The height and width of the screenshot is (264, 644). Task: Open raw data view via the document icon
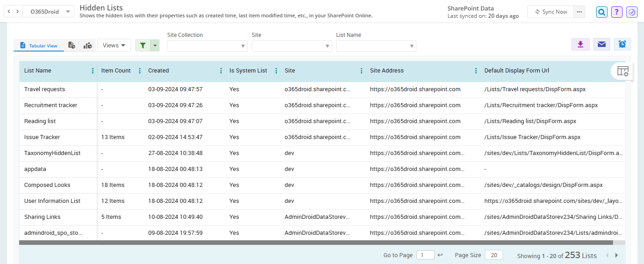point(72,45)
